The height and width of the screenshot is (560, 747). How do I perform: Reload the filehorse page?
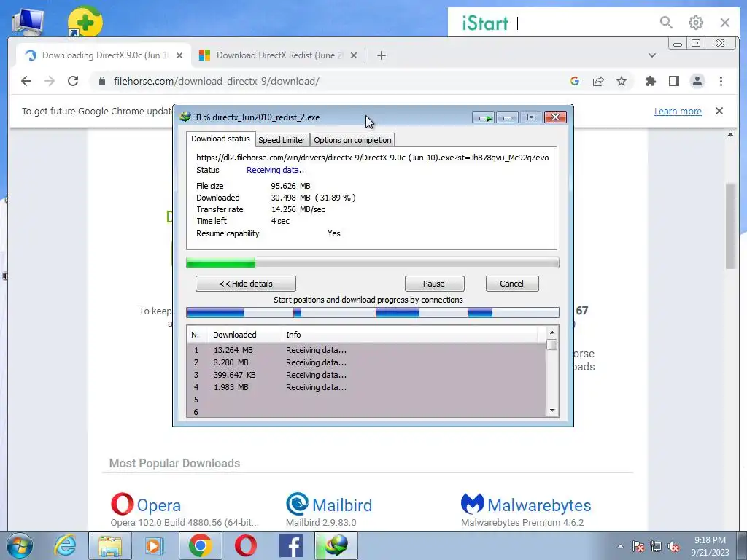coord(73,81)
